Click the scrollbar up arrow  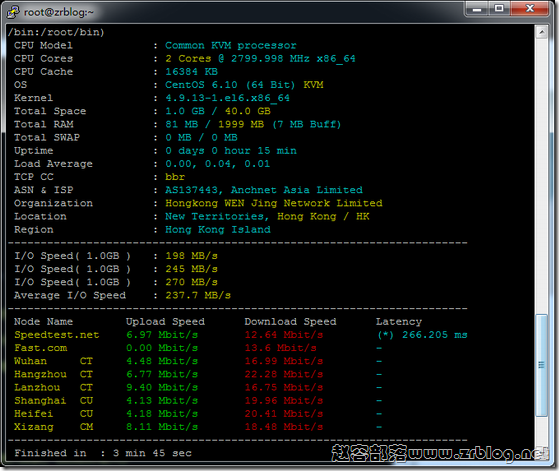[x=542, y=32]
